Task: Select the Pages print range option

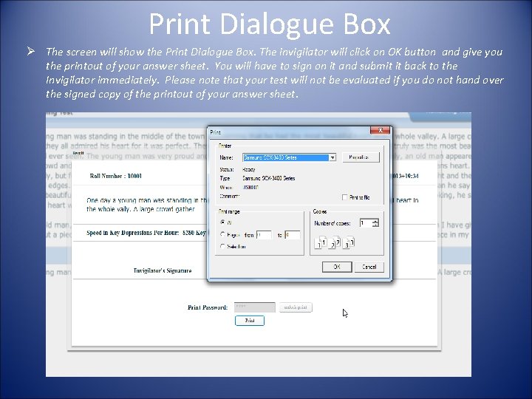Action: click(x=222, y=234)
